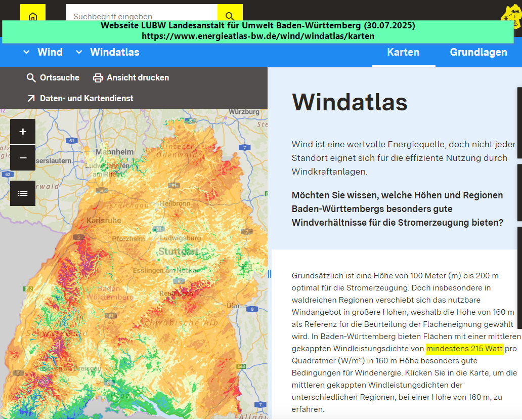Open the Daten- und Kartendienst link

coord(86,98)
